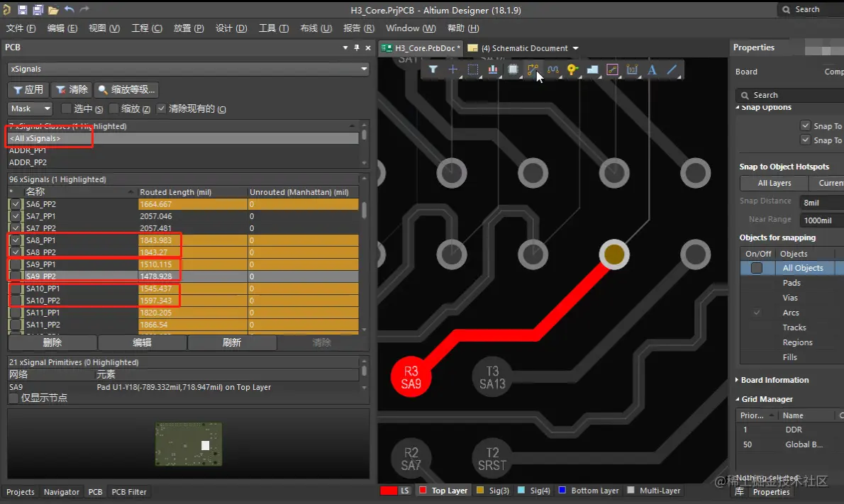This screenshot has width=844, height=504.
Task: Open project via folder icon
Action: [x=52, y=10]
